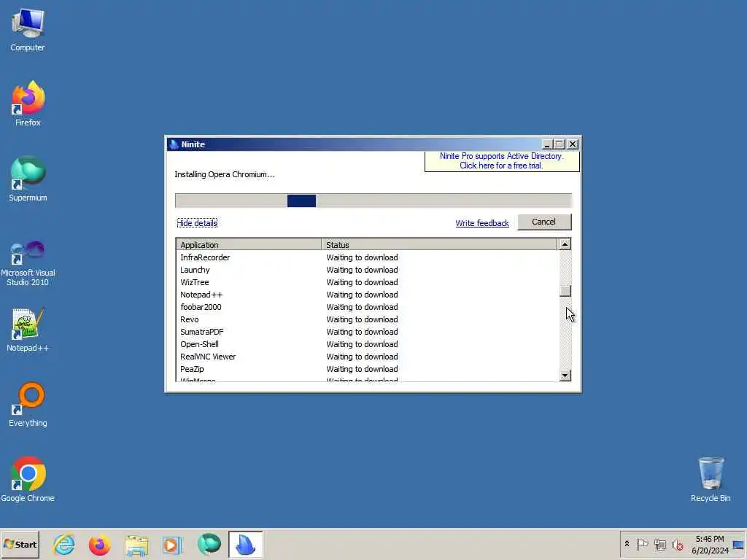Viewport: 747px width, 560px height.
Task: Launch Firefox from the taskbar
Action: (x=99, y=545)
